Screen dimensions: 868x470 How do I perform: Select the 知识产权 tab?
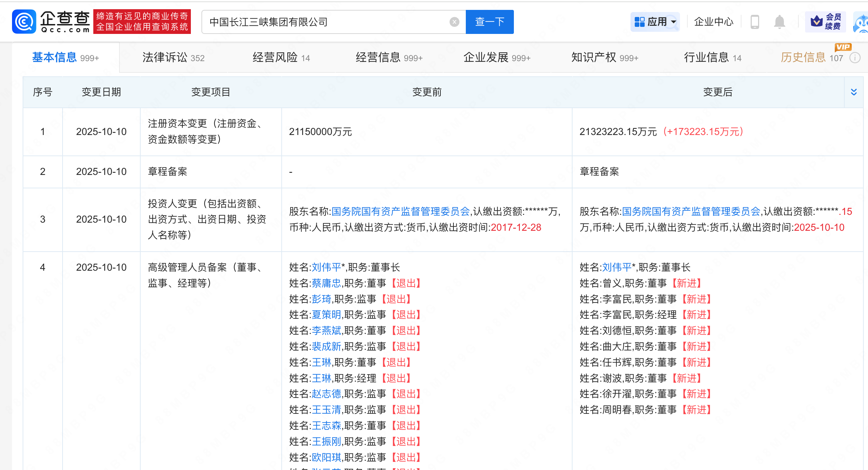click(x=604, y=58)
